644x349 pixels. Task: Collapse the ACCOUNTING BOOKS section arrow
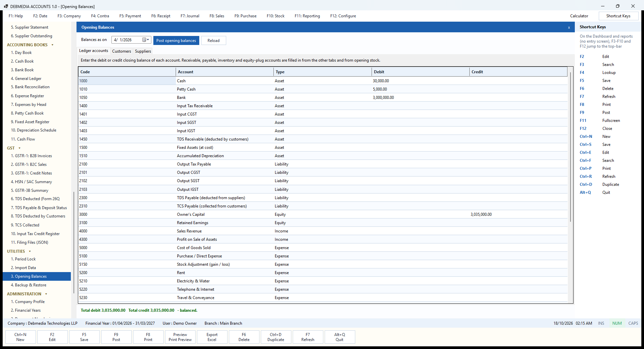(x=53, y=45)
